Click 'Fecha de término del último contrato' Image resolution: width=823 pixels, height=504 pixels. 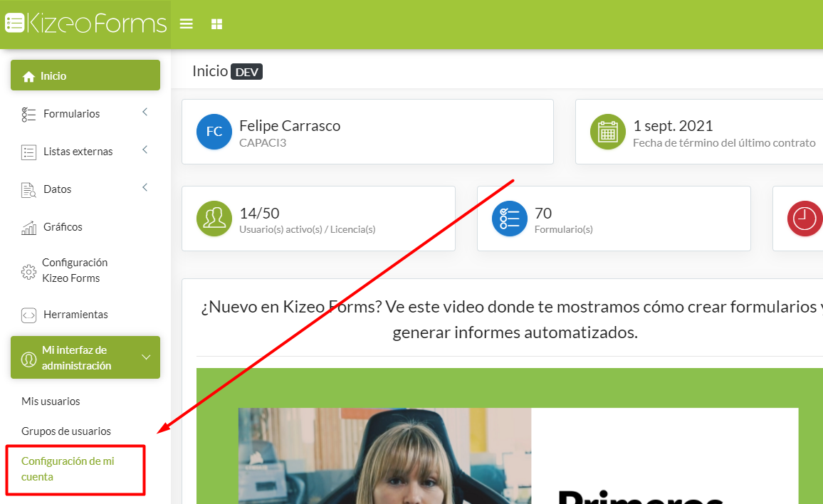point(724,143)
